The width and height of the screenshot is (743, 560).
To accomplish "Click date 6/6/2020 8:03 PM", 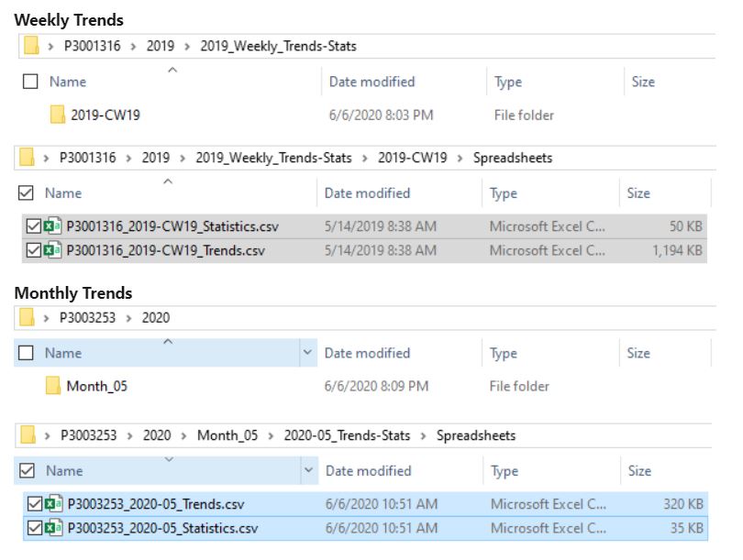I will [381, 115].
